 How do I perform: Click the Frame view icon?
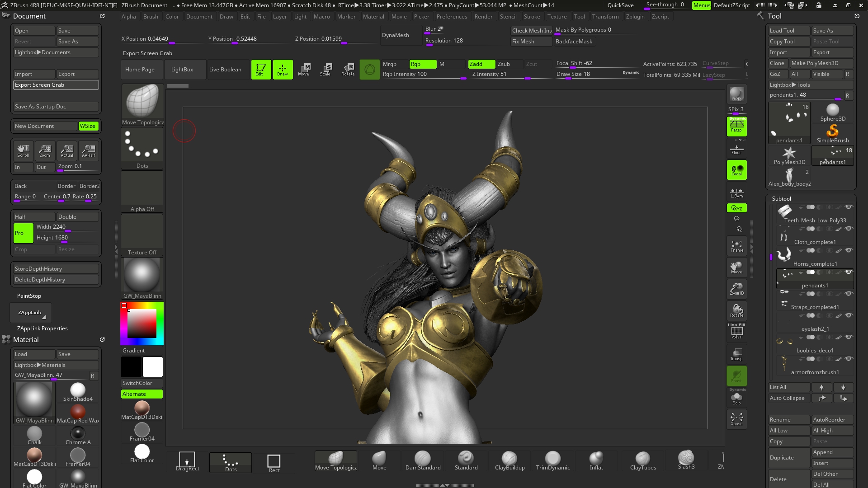(x=736, y=246)
